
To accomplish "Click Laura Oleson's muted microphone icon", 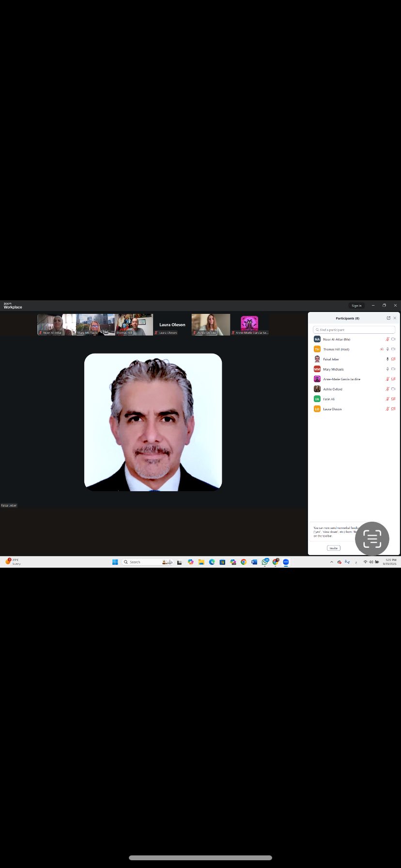I will [387, 409].
